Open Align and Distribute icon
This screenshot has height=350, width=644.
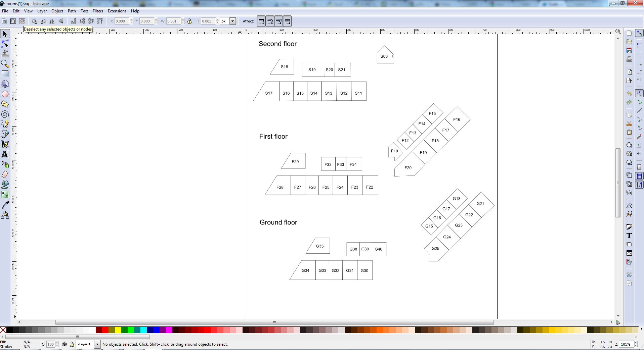629,262
